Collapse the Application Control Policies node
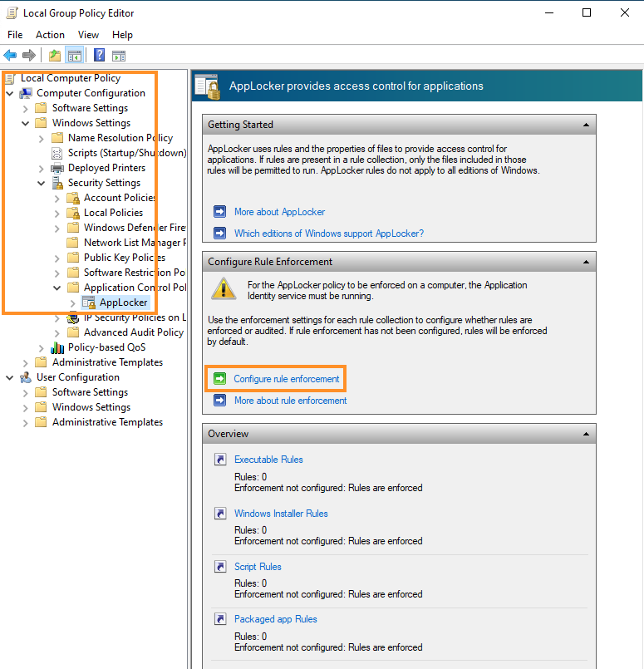 tap(57, 288)
